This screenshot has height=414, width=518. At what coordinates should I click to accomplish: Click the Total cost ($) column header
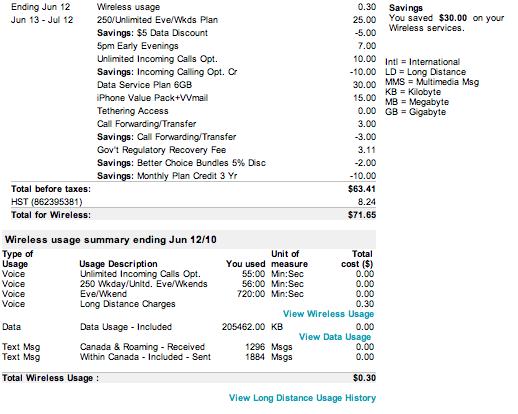point(357,259)
